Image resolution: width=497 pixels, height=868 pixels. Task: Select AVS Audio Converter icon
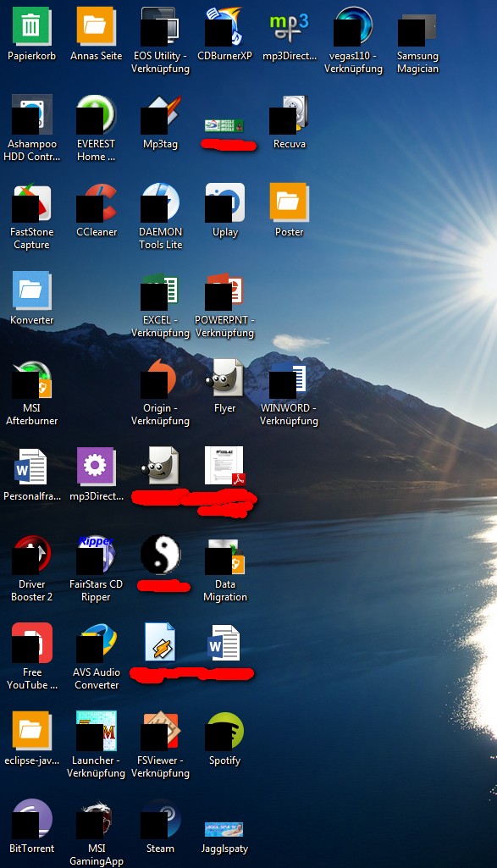pyautogui.click(x=96, y=642)
